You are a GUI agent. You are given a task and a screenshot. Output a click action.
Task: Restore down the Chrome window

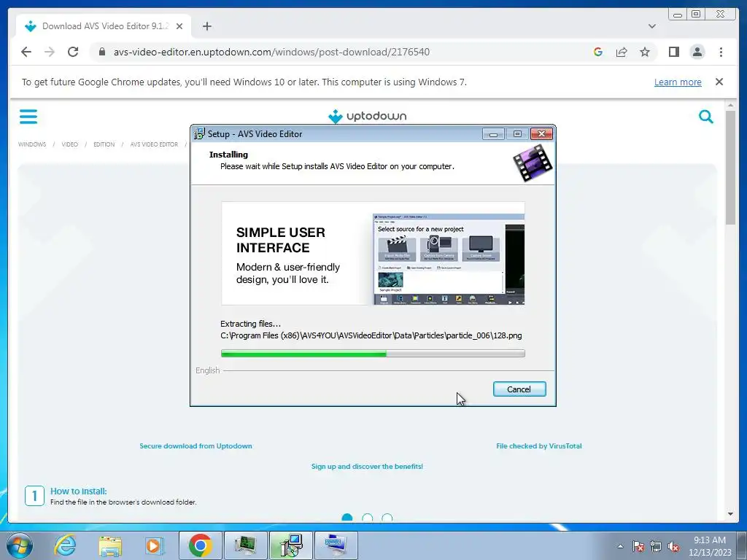[x=695, y=15]
